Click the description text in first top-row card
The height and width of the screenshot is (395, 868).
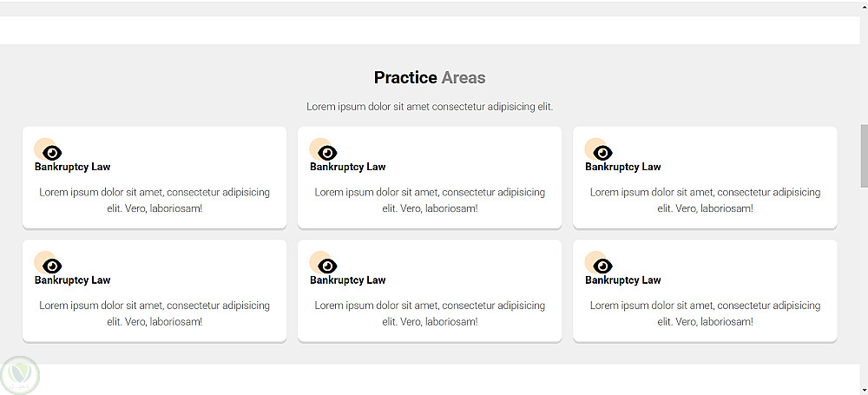click(x=155, y=201)
